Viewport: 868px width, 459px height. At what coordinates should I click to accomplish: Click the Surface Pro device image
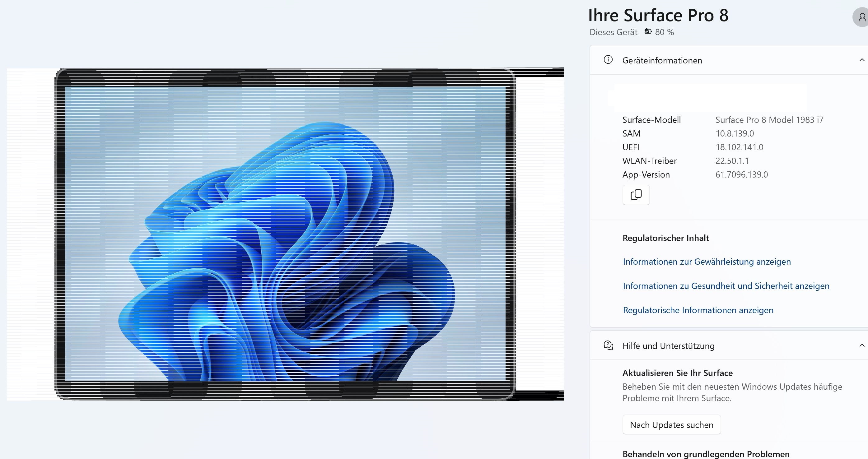[x=285, y=234]
